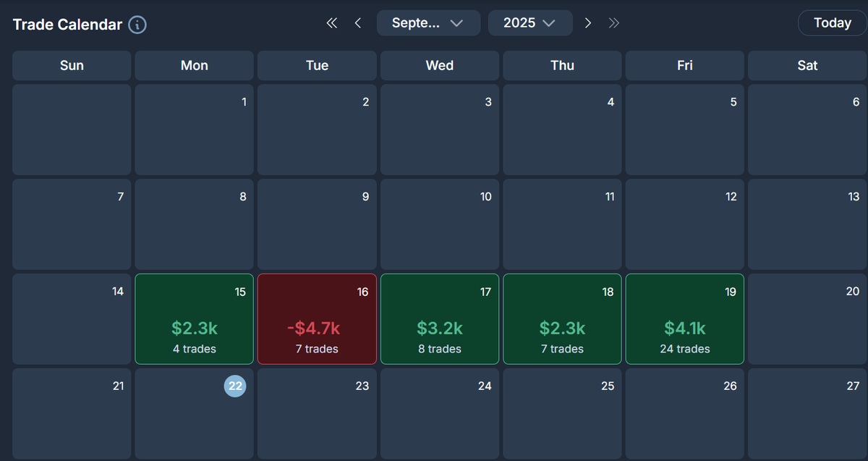Click the '8 trades' label
The image size is (868, 461).
pos(440,349)
